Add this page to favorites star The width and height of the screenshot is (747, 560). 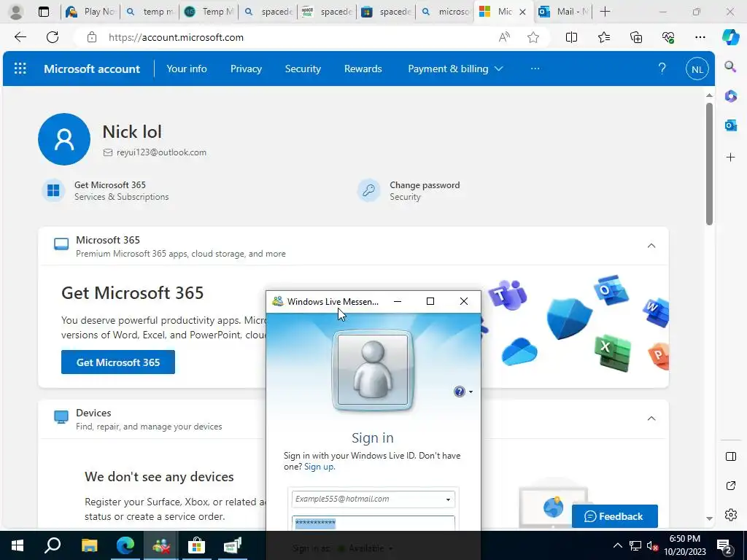point(533,37)
